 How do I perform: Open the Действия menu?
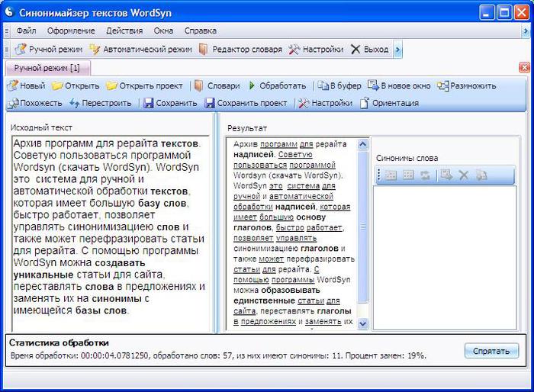coord(124,31)
